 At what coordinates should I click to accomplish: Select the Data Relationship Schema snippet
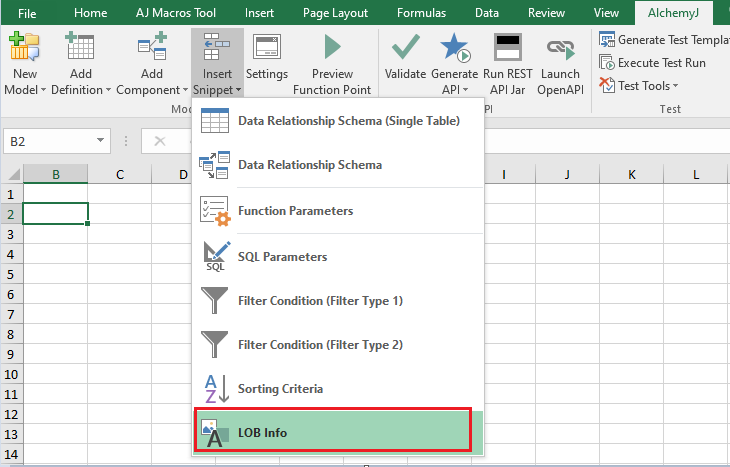tap(338, 164)
